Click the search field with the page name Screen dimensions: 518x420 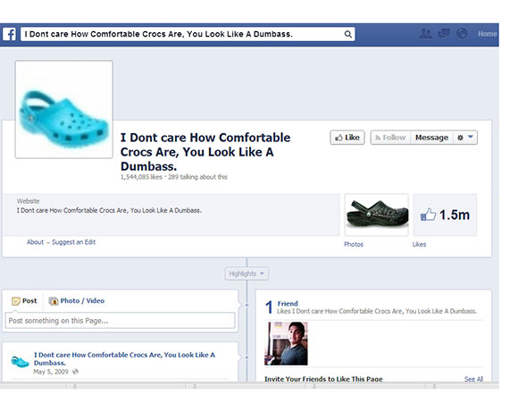[x=188, y=34]
